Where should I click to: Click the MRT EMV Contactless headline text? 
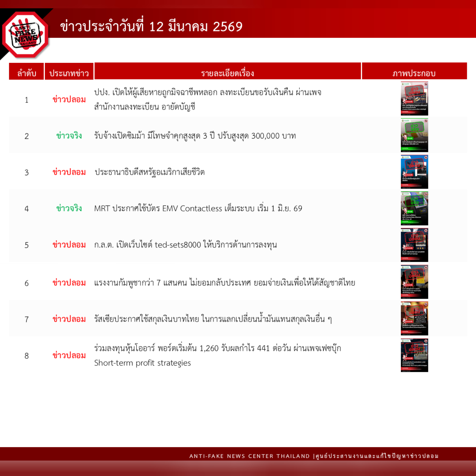198,208
